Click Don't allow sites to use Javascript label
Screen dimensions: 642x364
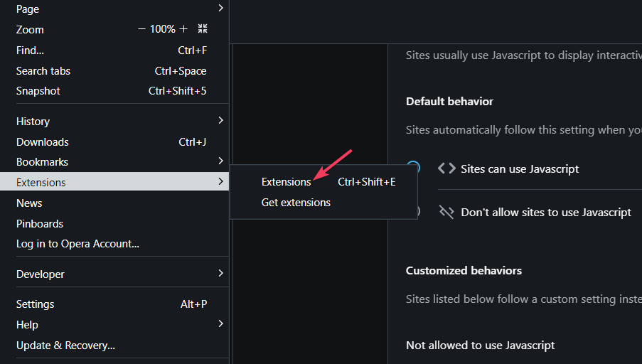546,212
